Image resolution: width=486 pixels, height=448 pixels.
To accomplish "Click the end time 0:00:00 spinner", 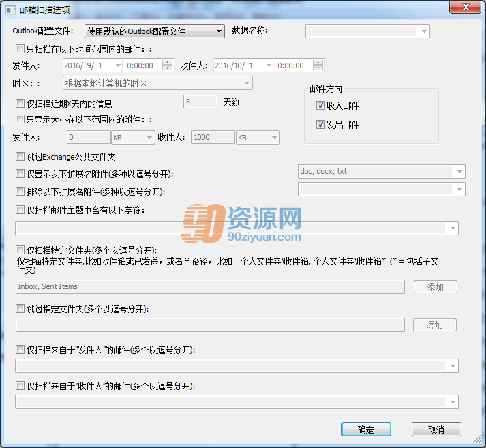I will pyautogui.click(x=318, y=65).
